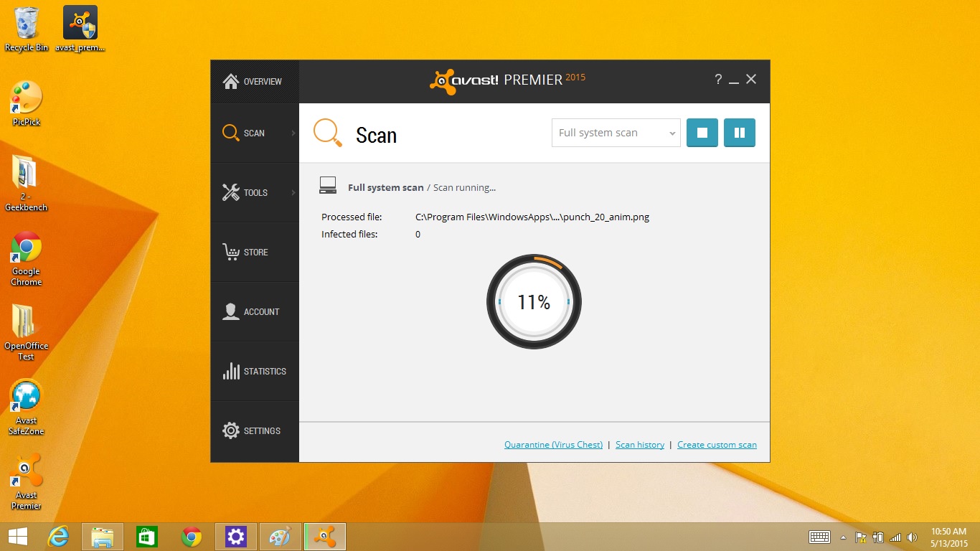Image resolution: width=980 pixels, height=551 pixels.
Task: Click the Infected files count 0
Action: pos(418,235)
